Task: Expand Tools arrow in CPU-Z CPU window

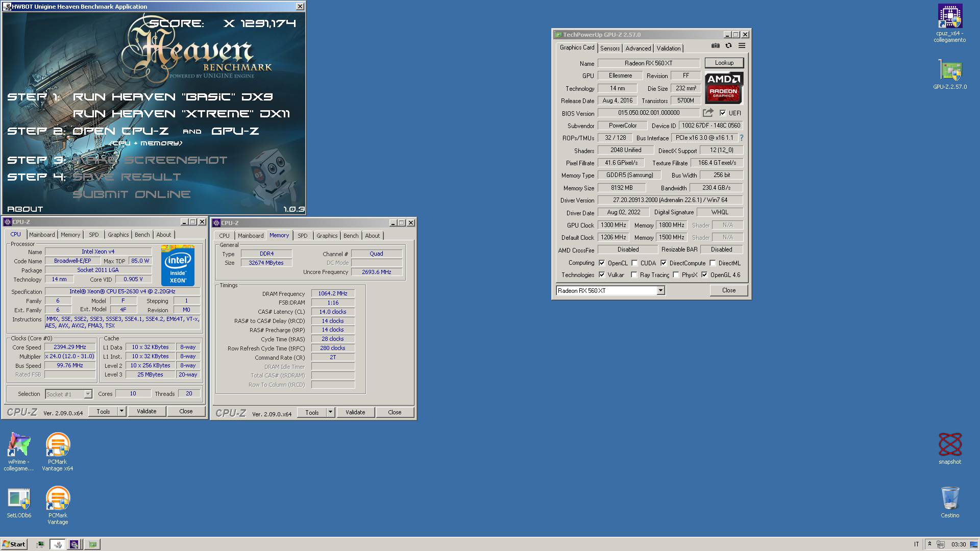Action: [121, 411]
